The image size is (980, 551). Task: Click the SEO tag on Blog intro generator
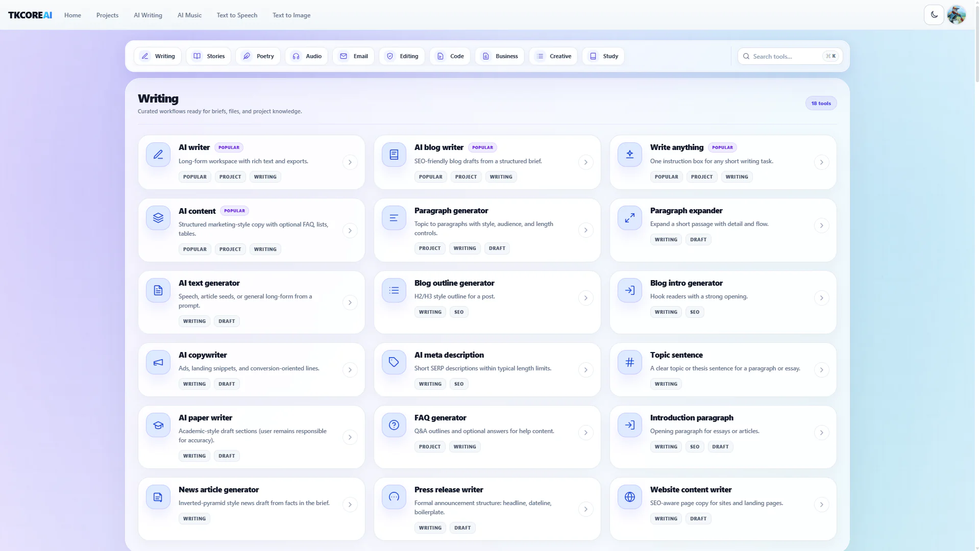[695, 312]
